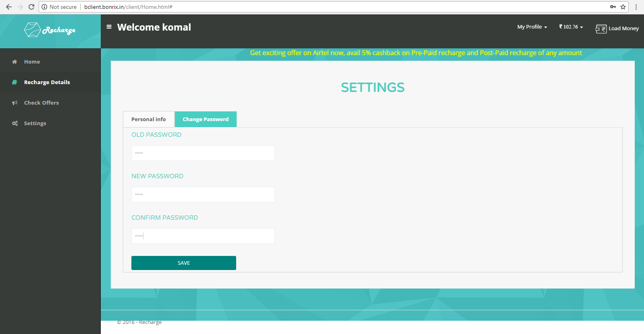644x334 pixels.
Task: Click the Welcome komal heading
Action: [154, 27]
